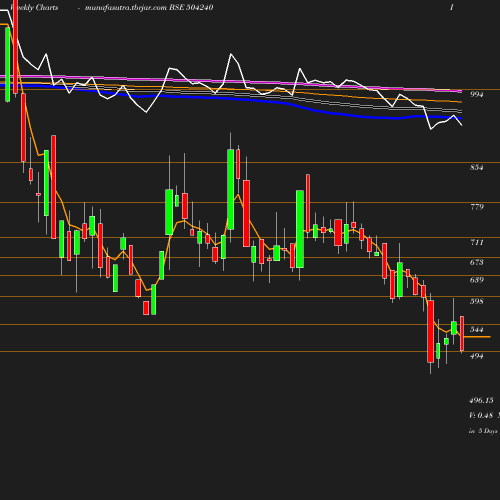Click the 544 price axis label

[476, 329]
